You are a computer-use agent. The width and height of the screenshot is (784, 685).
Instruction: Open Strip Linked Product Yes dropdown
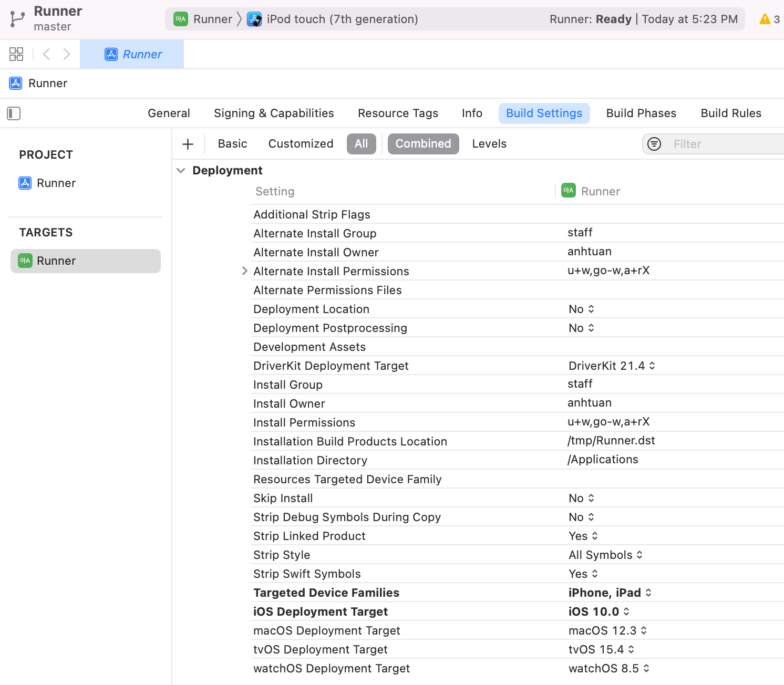pos(583,536)
